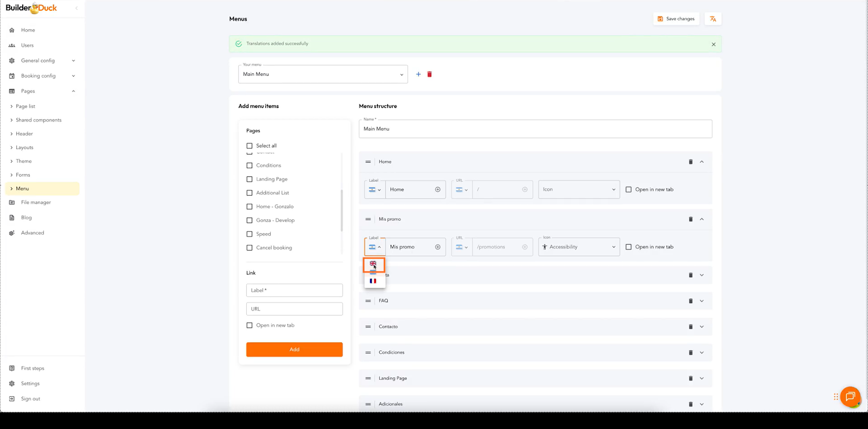Open the Accessibility icon dropdown
Viewport: 868px width, 429px height.
[x=579, y=247]
